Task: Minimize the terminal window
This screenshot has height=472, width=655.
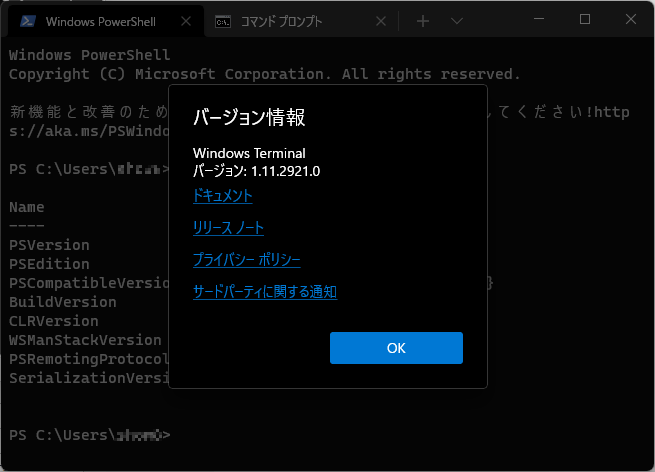Action: [x=539, y=19]
